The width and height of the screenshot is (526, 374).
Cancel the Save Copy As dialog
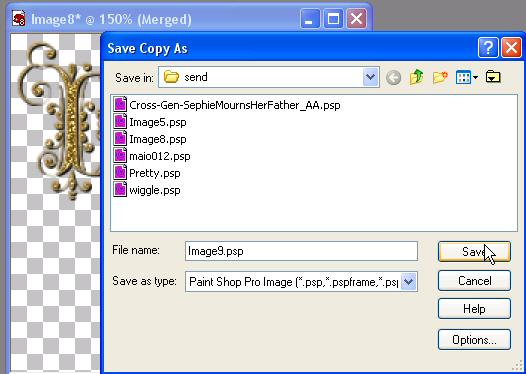click(474, 280)
